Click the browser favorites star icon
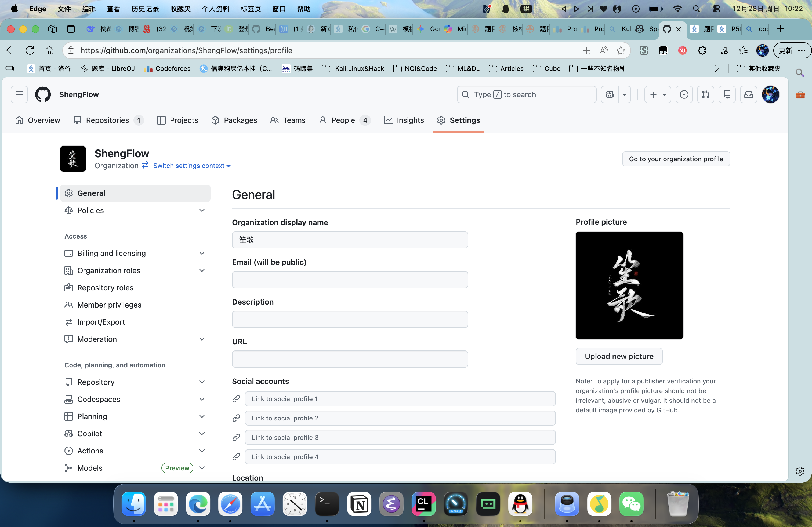 click(621, 50)
